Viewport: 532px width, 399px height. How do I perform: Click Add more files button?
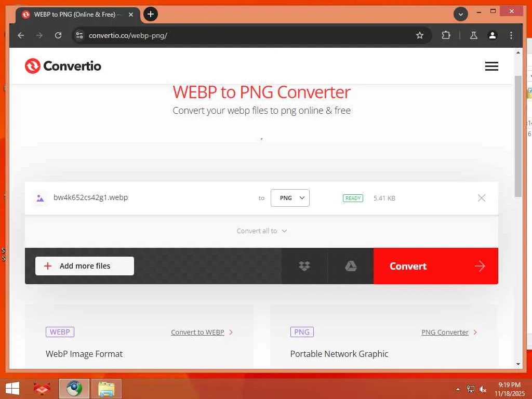[85, 266]
